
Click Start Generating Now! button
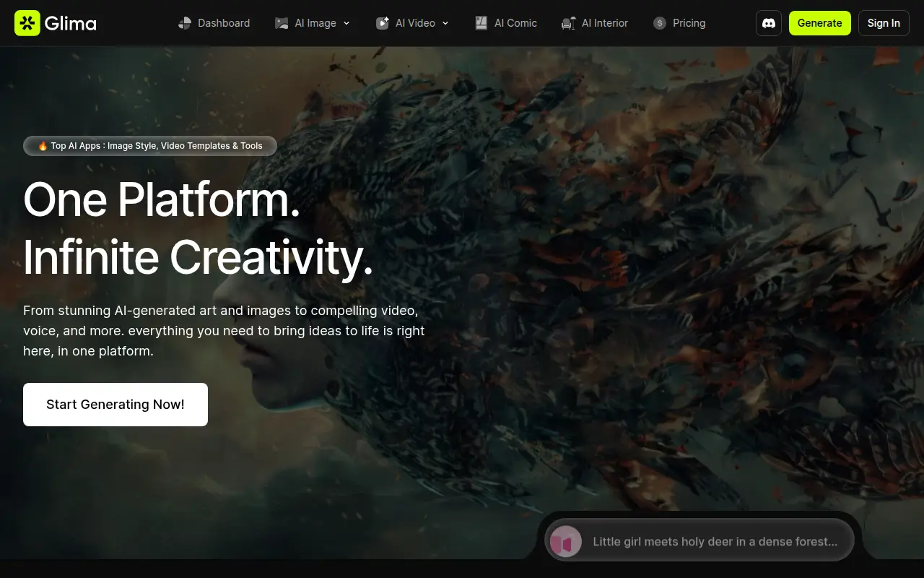click(x=115, y=405)
